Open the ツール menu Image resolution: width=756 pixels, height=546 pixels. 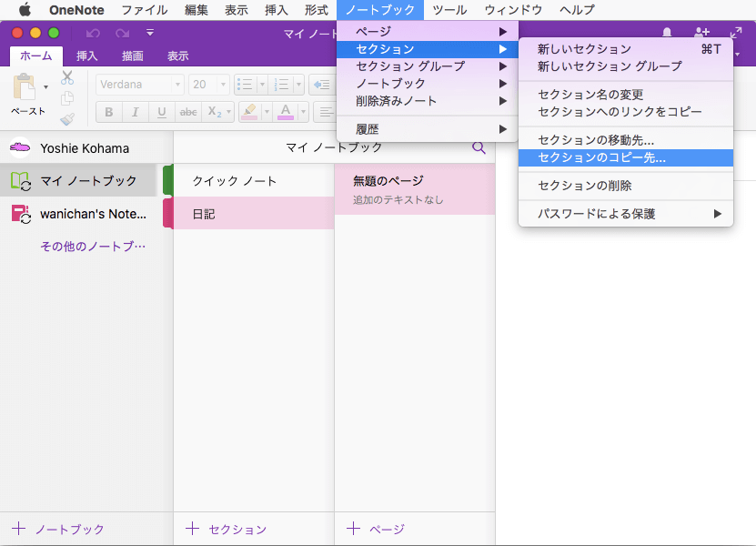[449, 10]
